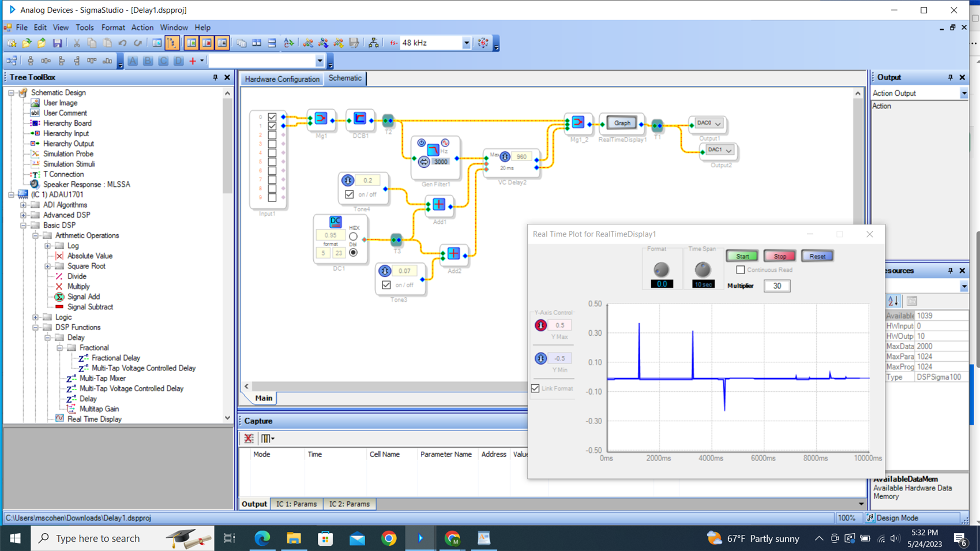Switch to Hardware Configuration tab
Screen dimensions: 980x551
coord(282,79)
